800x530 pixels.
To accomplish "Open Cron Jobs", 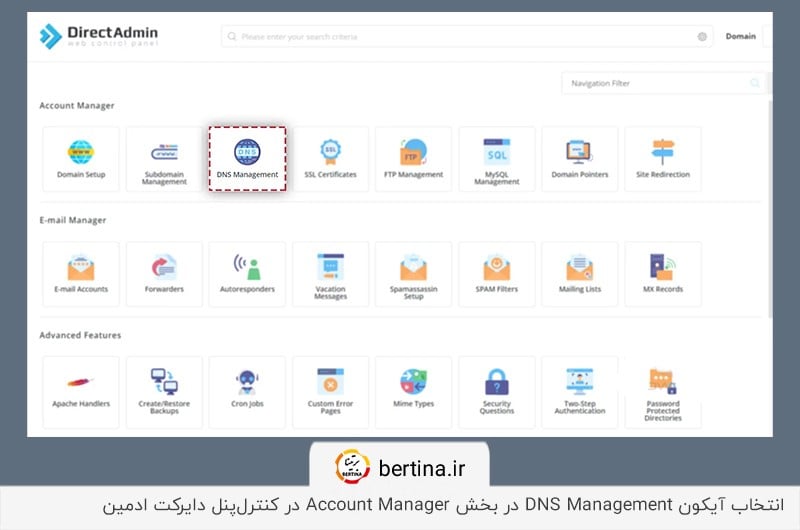I will tap(247, 392).
